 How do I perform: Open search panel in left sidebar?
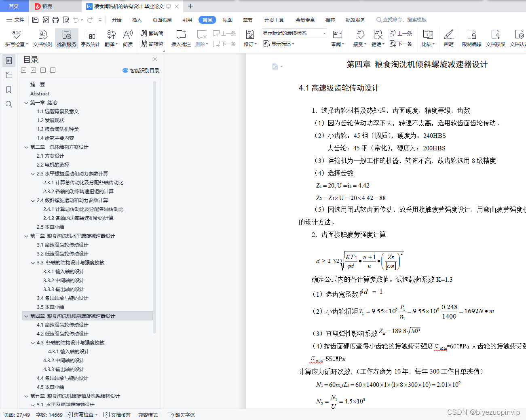click(9, 104)
